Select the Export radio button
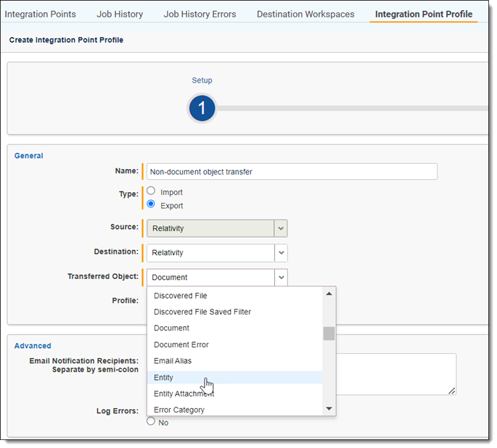 pyautogui.click(x=151, y=204)
